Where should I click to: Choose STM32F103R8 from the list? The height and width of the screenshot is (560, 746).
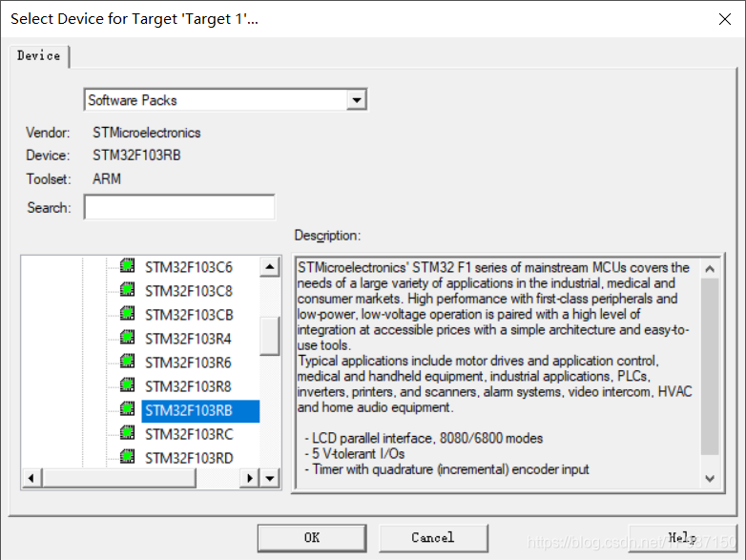pyautogui.click(x=188, y=386)
